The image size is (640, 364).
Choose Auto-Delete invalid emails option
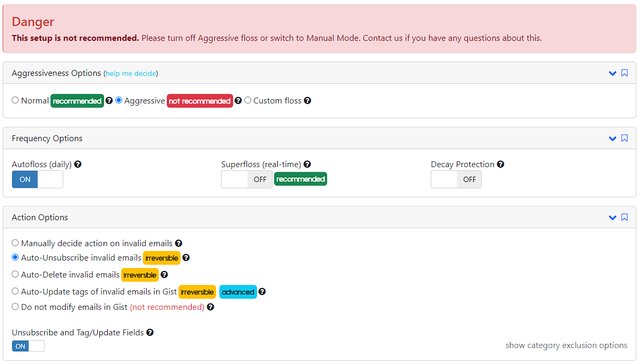coord(15,274)
